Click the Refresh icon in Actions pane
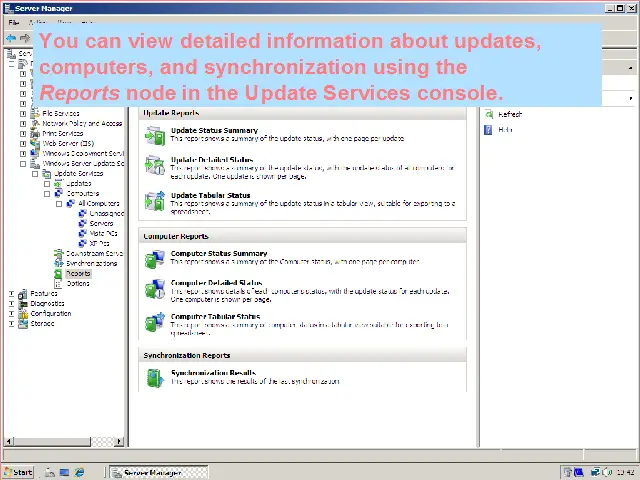The image size is (640, 480). click(489, 114)
